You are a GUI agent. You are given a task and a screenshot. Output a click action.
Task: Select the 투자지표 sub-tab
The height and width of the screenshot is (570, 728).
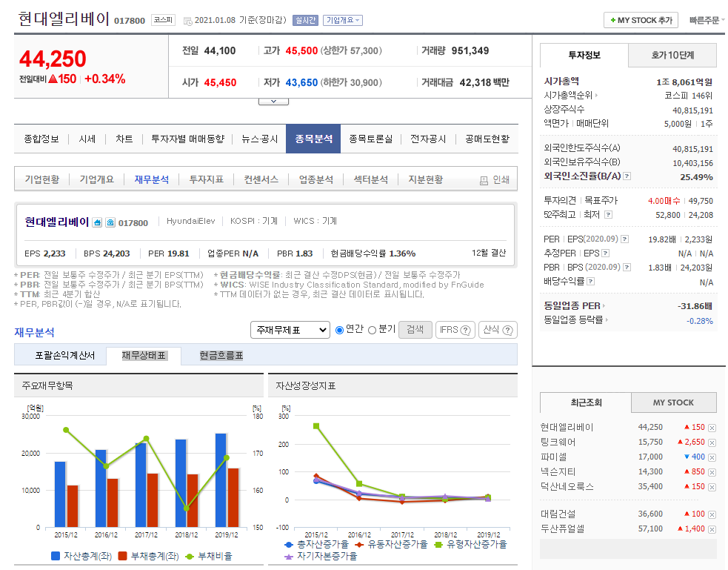click(x=206, y=179)
